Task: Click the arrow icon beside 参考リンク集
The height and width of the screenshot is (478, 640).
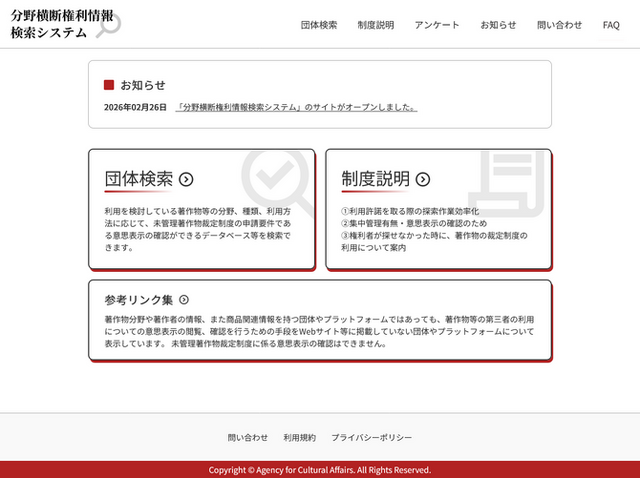Action: coord(184,300)
